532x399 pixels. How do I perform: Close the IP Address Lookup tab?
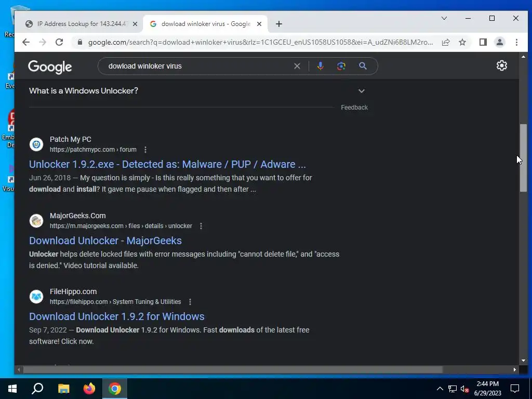point(135,24)
